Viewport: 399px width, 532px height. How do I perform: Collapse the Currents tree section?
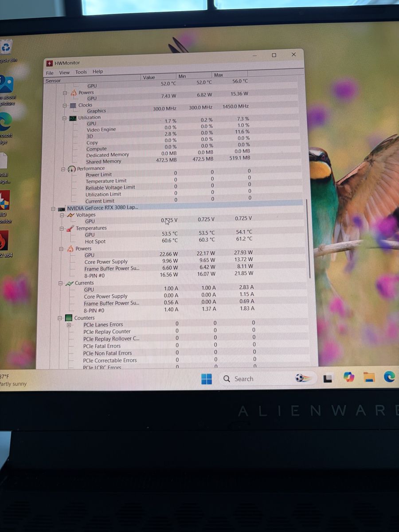tap(60, 283)
